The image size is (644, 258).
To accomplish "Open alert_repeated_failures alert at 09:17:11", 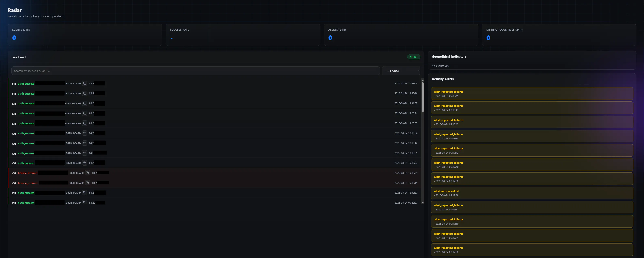I will click(x=532, y=207).
